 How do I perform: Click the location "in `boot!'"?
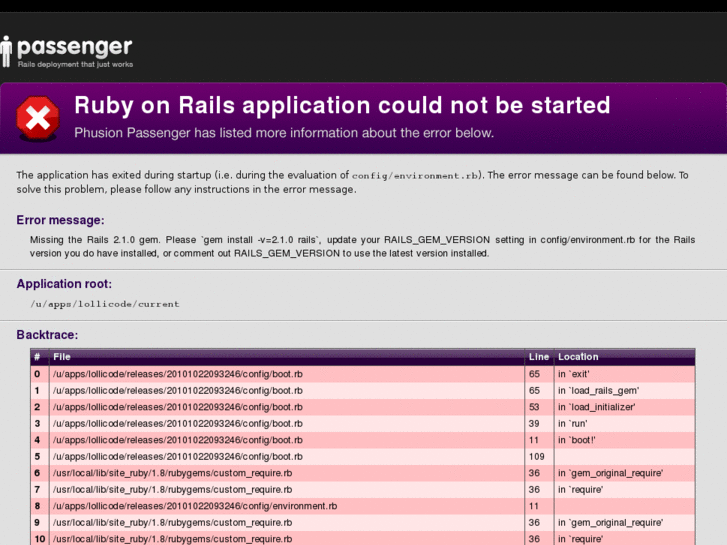tap(577, 440)
